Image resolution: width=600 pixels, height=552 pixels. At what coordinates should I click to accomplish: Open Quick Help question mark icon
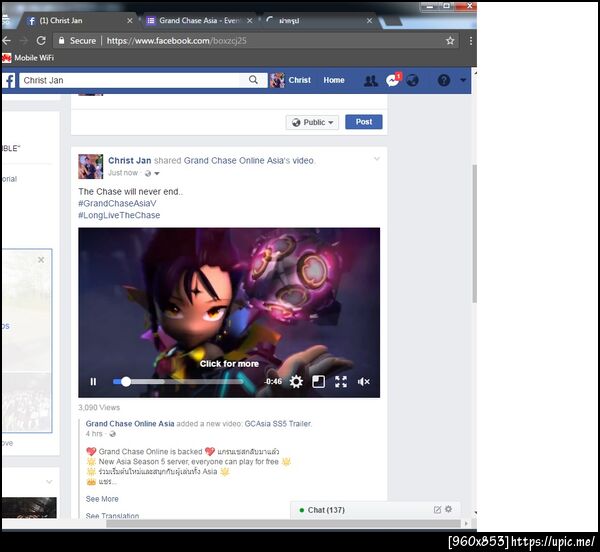[443, 80]
